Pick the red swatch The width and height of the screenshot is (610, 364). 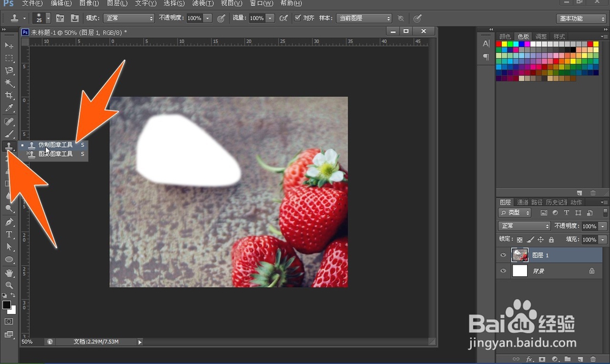499,44
